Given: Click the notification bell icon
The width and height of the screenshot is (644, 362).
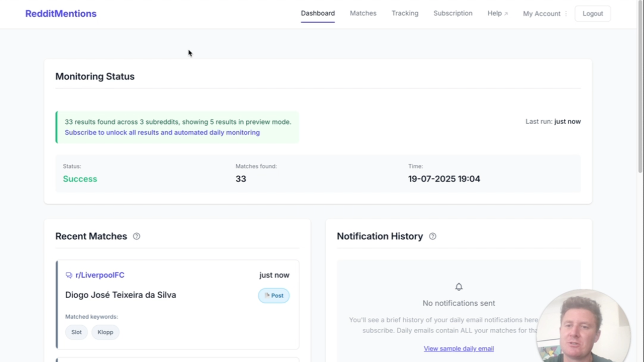Looking at the screenshot, I should pyautogui.click(x=458, y=287).
